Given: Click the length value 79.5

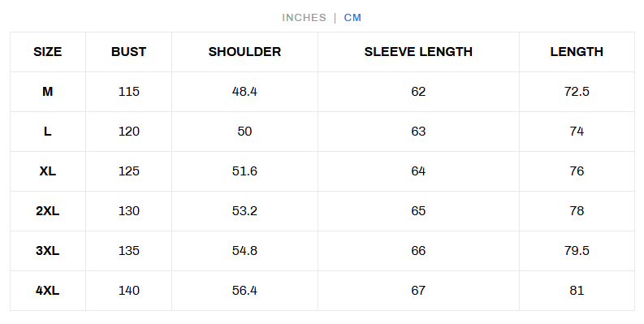Looking at the screenshot, I should point(577,251).
